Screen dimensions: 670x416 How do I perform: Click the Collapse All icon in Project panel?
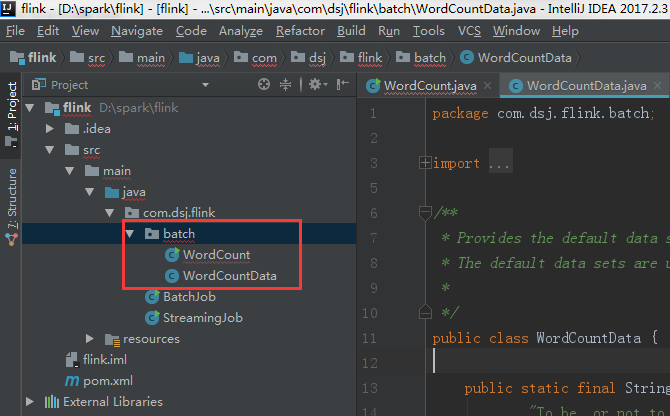tap(285, 85)
